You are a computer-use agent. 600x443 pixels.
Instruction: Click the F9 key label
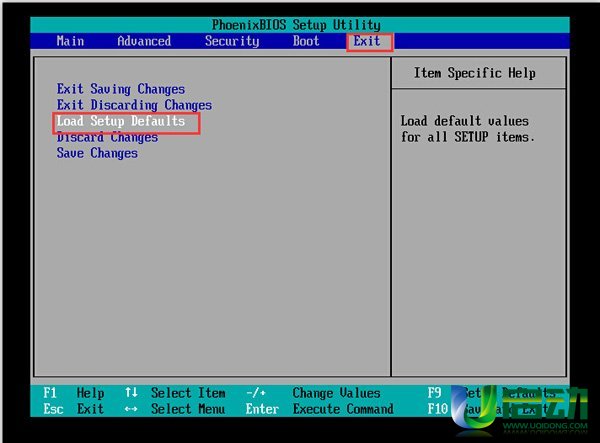(435, 393)
